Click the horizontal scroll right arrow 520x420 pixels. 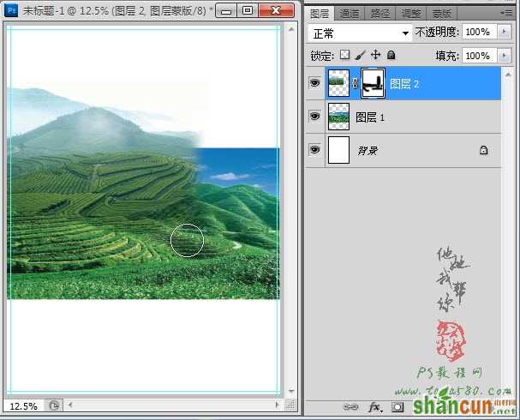point(278,405)
